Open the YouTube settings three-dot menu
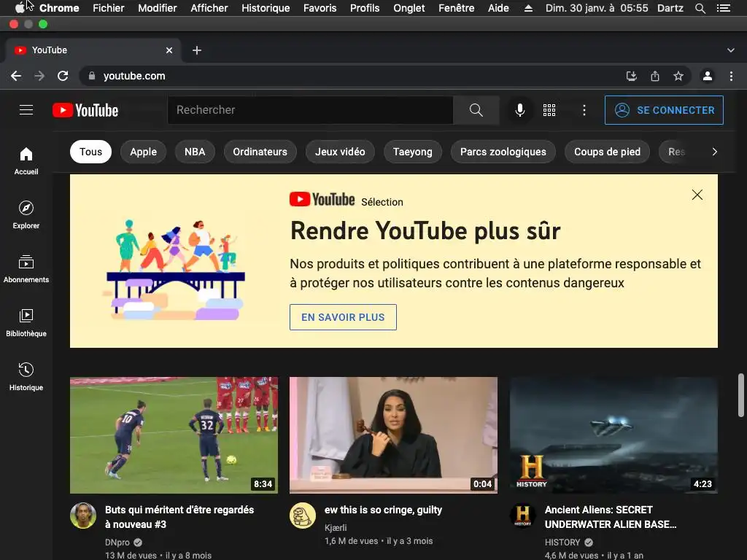 point(584,110)
